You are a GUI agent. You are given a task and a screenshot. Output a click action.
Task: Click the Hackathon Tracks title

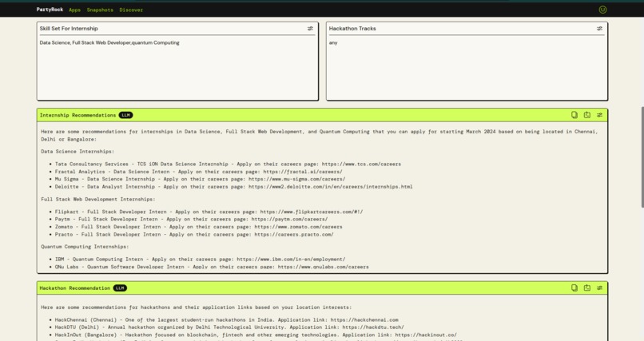tap(352, 29)
